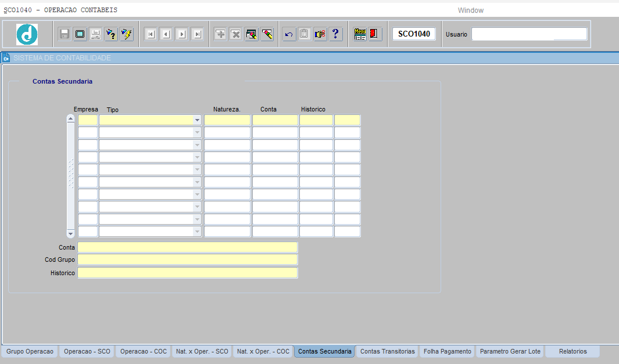Expand the Tipo dropdown in second row
Viewport: 619px width, 364px height.
(197, 132)
